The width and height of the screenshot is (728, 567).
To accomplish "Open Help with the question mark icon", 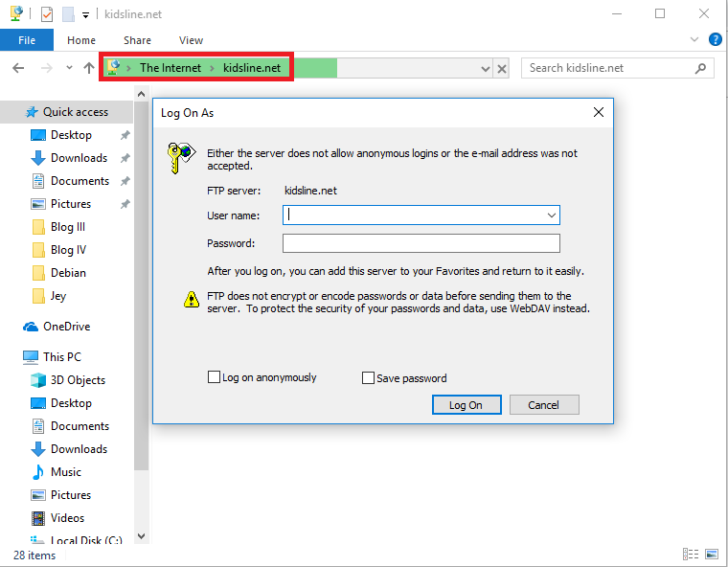I will [x=715, y=39].
